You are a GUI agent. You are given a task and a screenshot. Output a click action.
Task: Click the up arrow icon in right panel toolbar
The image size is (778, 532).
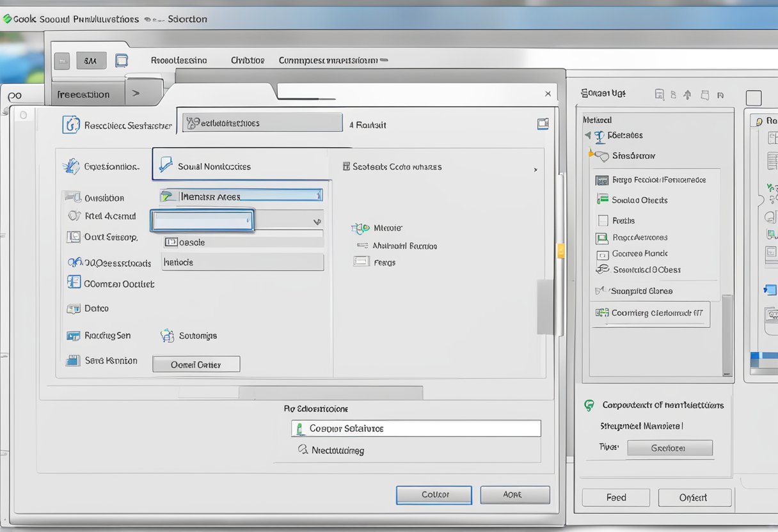pos(687,95)
